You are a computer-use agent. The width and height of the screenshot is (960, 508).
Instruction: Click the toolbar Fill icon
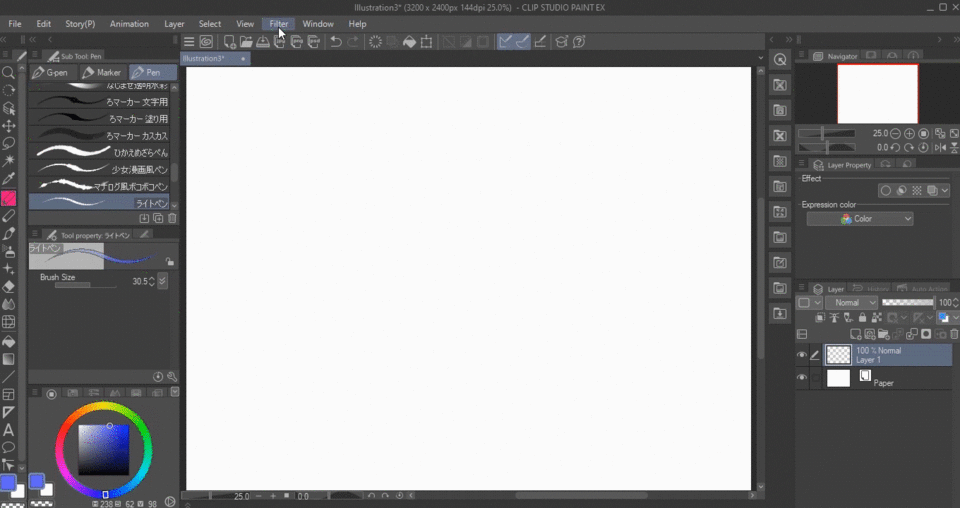409,42
